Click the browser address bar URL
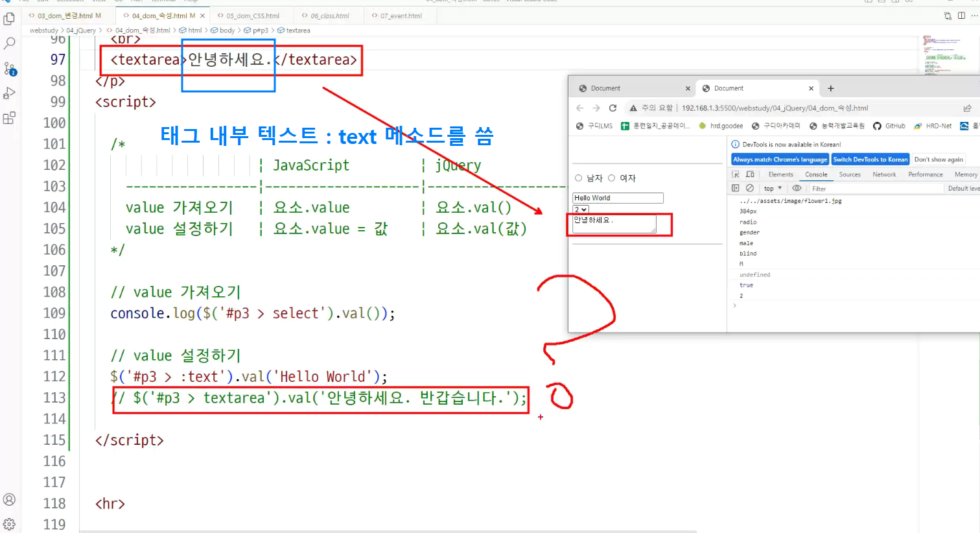 775,108
